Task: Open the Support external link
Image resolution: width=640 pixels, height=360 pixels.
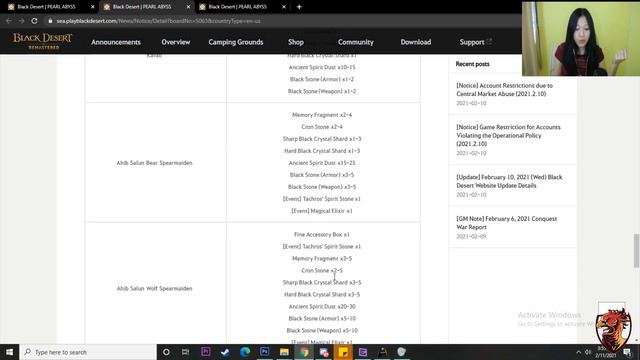Action: click(x=476, y=42)
